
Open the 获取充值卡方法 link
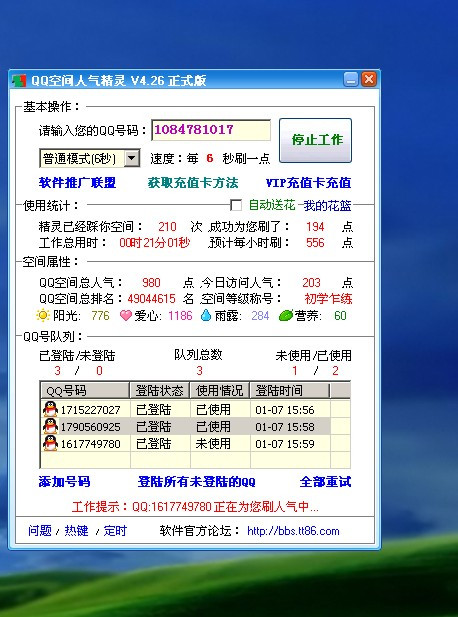click(x=193, y=183)
